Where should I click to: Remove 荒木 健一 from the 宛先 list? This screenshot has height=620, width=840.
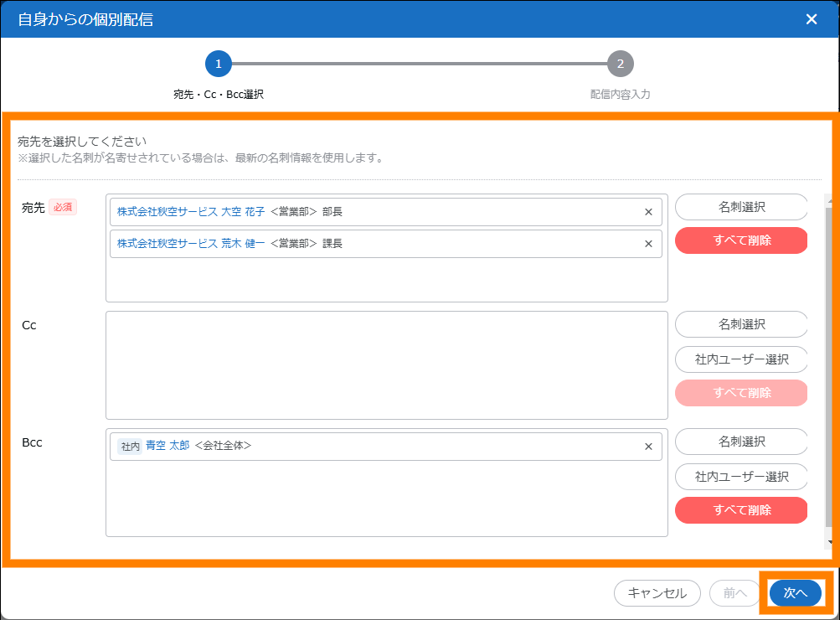(648, 244)
